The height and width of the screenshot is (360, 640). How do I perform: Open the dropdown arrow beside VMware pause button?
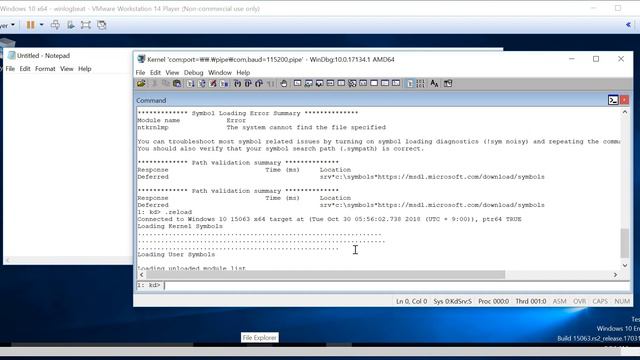pos(41,25)
